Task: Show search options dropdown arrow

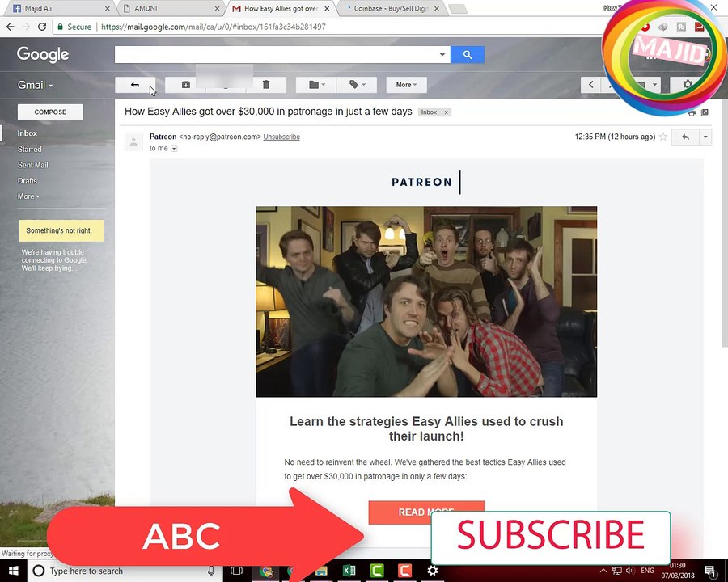Action: click(x=442, y=55)
